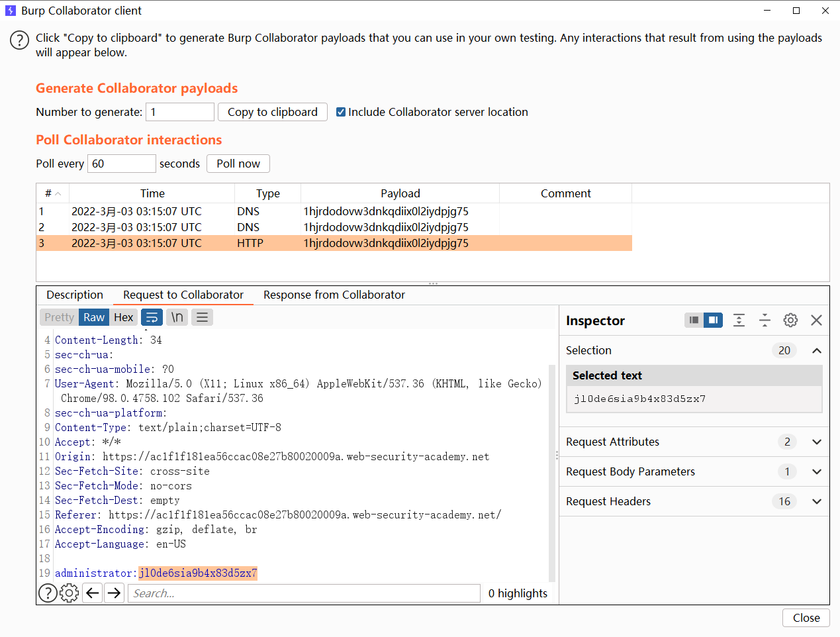Click Number to generate input field
Image resolution: width=840 pixels, height=637 pixels.
[x=180, y=112]
